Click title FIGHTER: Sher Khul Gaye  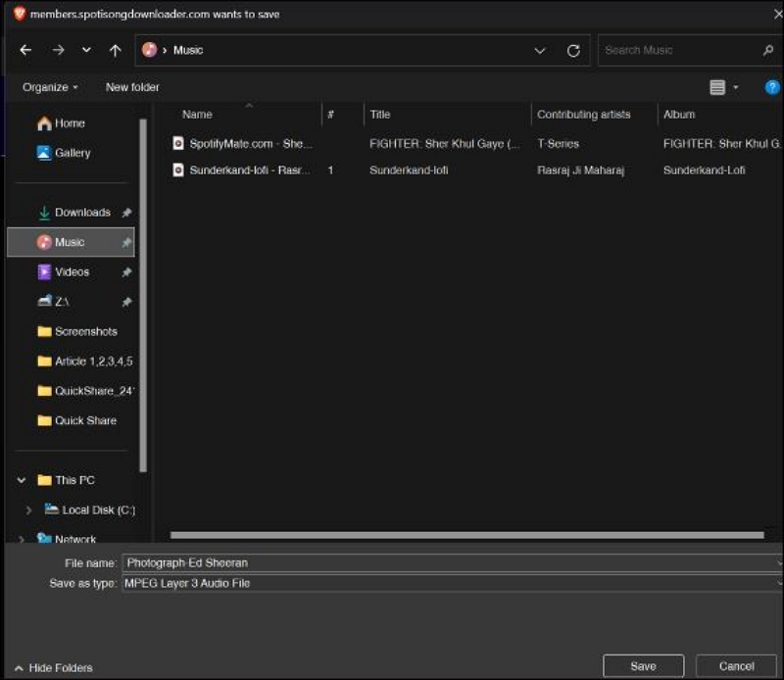(445, 144)
